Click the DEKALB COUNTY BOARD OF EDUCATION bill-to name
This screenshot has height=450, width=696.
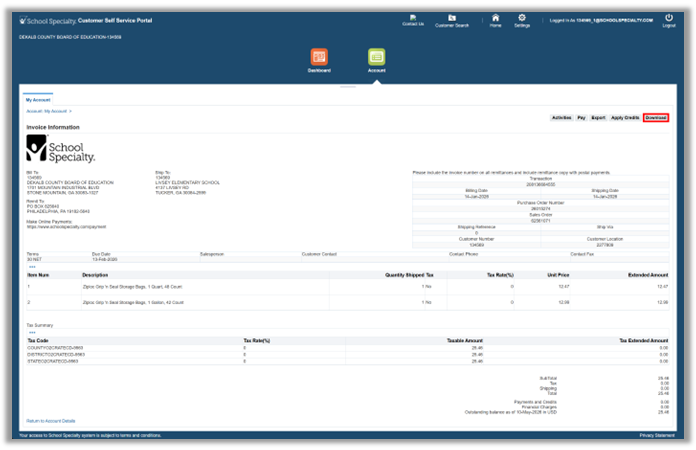point(70,182)
